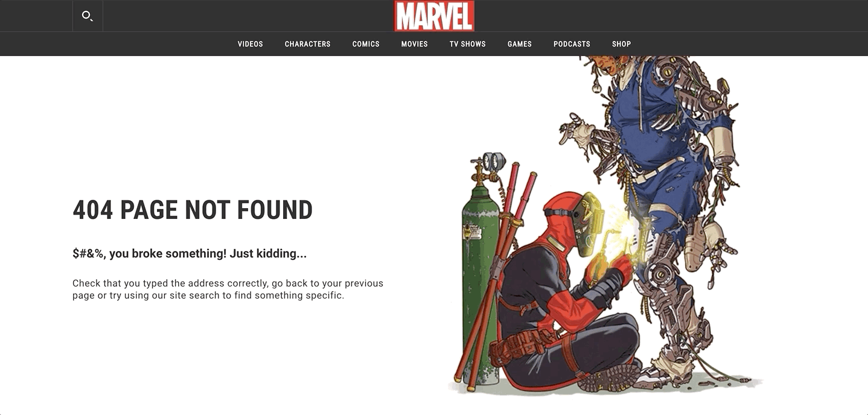Open the Videos menu item
This screenshot has height=415, width=868.
point(251,44)
